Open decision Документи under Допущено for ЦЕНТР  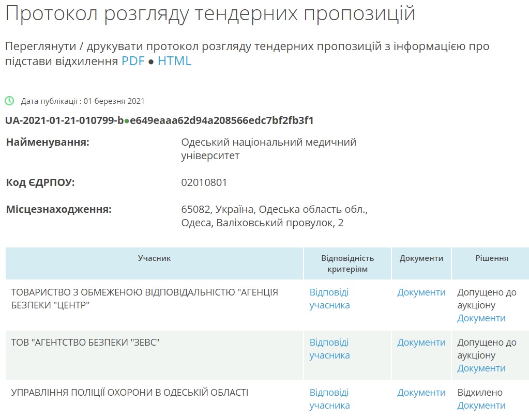click(481, 318)
